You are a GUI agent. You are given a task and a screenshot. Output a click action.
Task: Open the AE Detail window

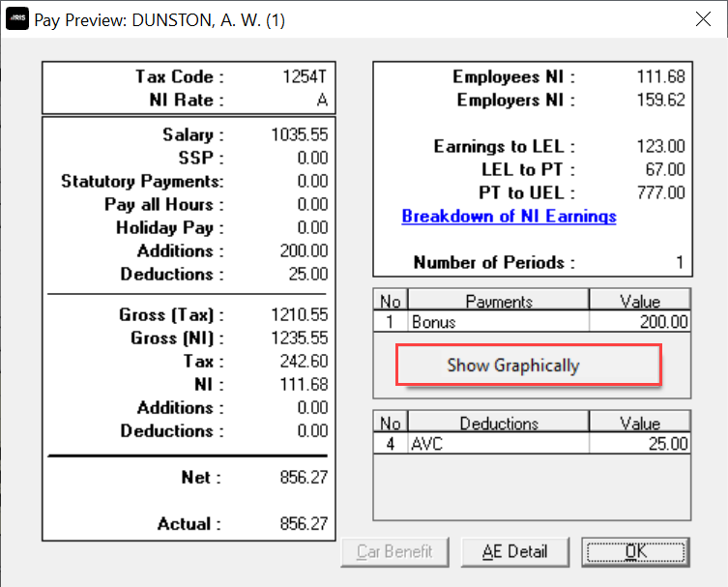point(515,552)
